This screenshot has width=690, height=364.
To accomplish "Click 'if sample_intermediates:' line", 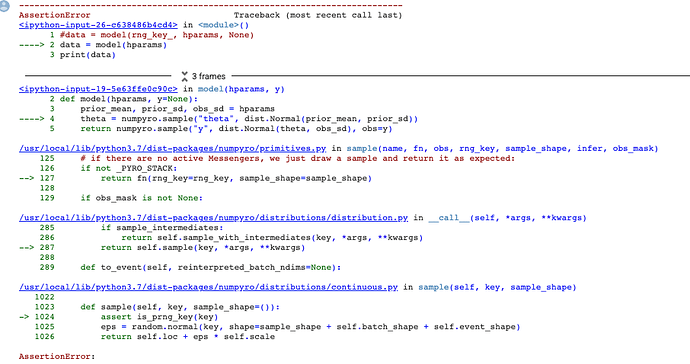I will [162, 228].
